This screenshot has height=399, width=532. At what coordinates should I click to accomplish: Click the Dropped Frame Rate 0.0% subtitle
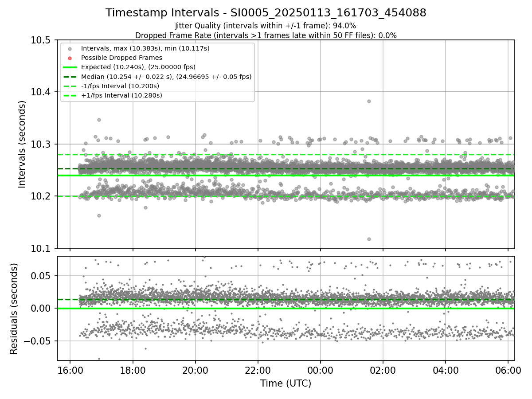click(x=266, y=35)
